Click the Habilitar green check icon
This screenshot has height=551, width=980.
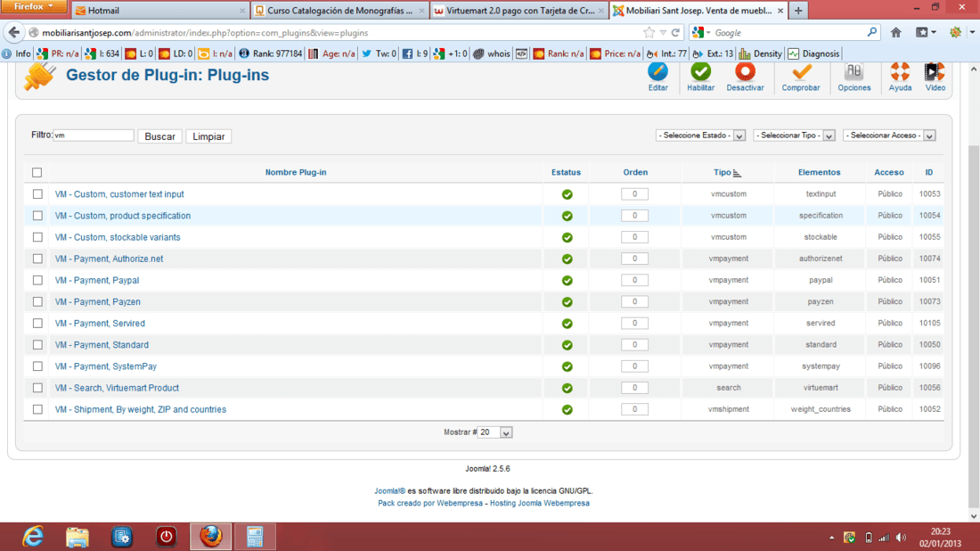coord(700,72)
